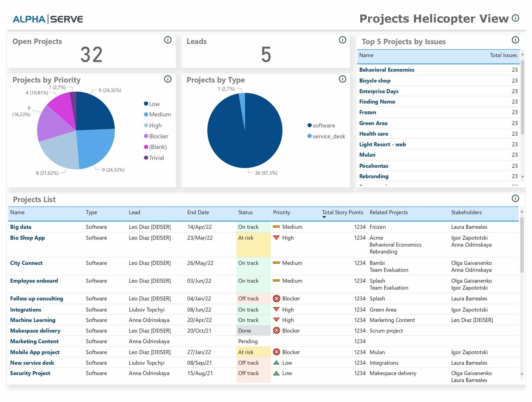Open the Big data project link
The height and width of the screenshot is (402, 532).
(x=20, y=227)
